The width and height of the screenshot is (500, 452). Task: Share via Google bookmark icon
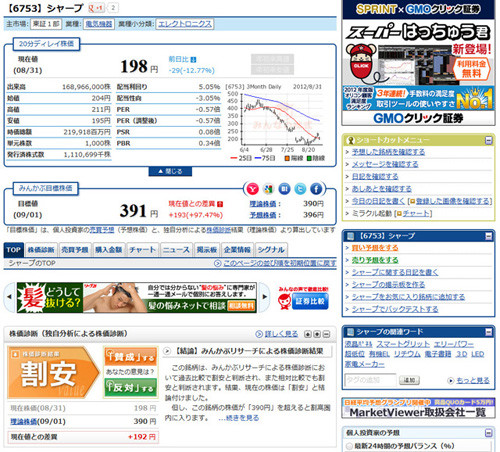(x=268, y=189)
